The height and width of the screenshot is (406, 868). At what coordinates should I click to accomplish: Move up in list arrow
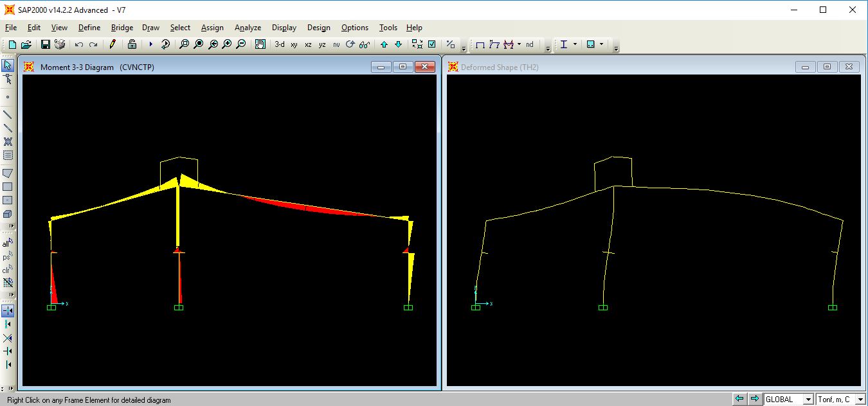pyautogui.click(x=384, y=44)
